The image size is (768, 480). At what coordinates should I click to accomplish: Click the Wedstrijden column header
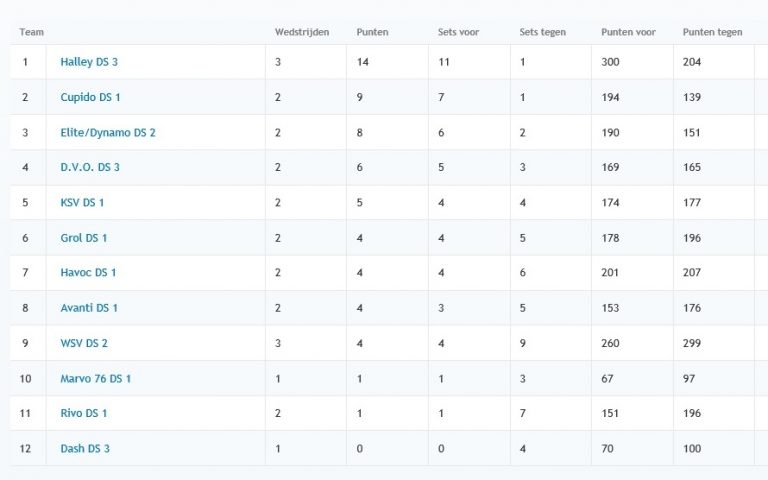pyautogui.click(x=302, y=32)
